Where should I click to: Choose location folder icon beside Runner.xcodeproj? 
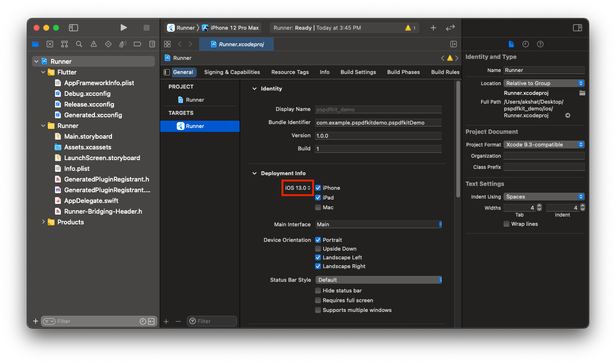click(582, 92)
